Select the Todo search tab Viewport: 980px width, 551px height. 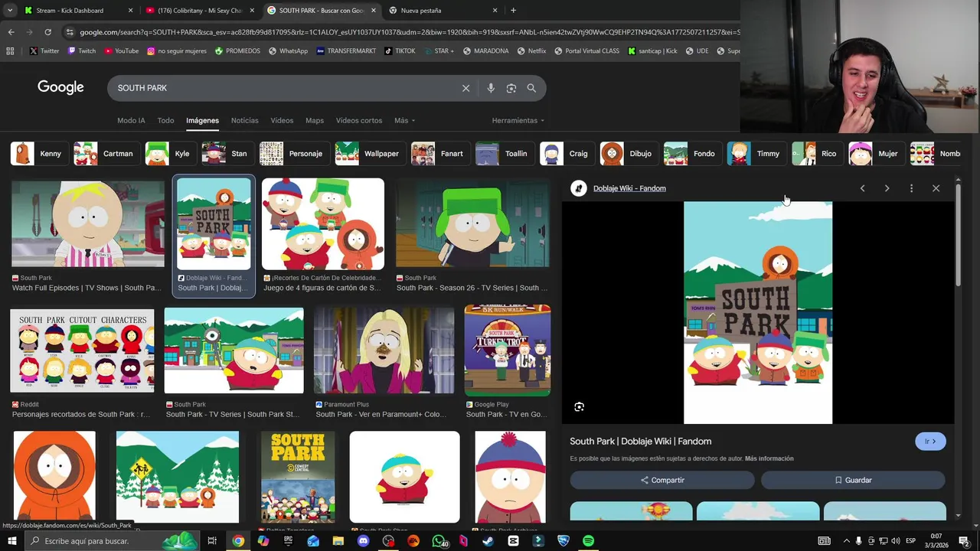tap(165, 121)
